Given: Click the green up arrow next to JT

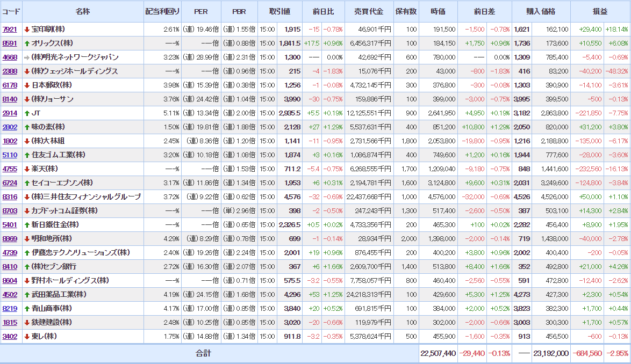Looking at the screenshot, I should click(27, 113).
